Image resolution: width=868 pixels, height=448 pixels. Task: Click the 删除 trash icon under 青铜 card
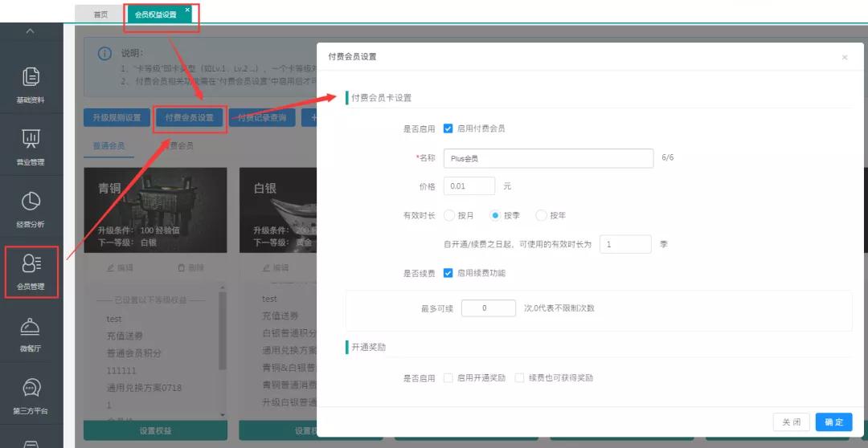click(x=181, y=267)
